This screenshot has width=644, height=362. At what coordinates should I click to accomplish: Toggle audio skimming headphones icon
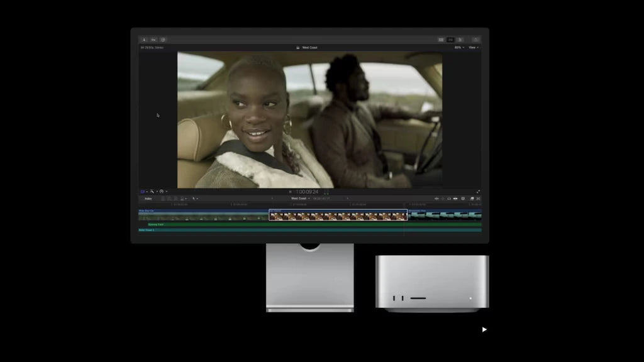(x=448, y=199)
